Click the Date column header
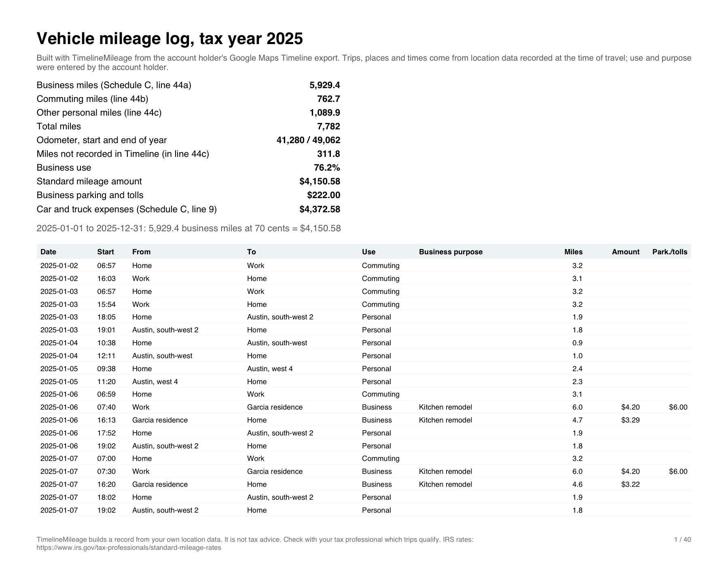Screen dimensions: 728x562 pos(48,252)
